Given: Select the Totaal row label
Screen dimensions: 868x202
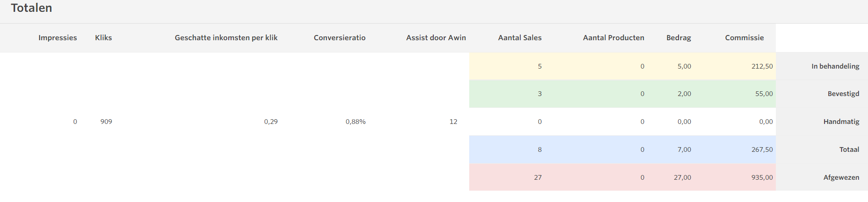Looking at the screenshot, I should pyautogui.click(x=849, y=149).
